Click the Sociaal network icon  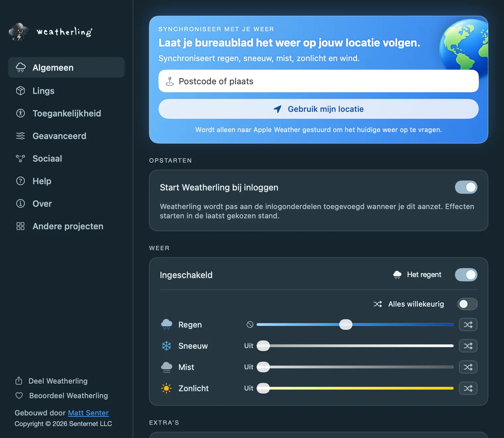21,158
